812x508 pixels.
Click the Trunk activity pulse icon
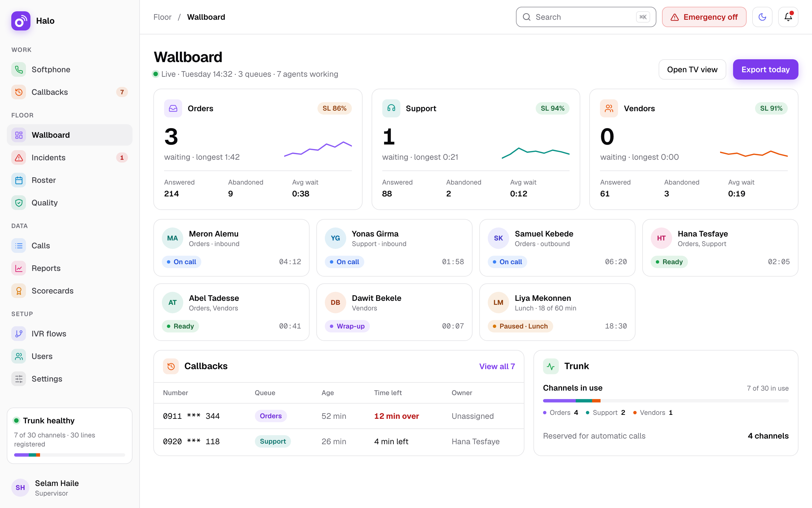(x=551, y=366)
